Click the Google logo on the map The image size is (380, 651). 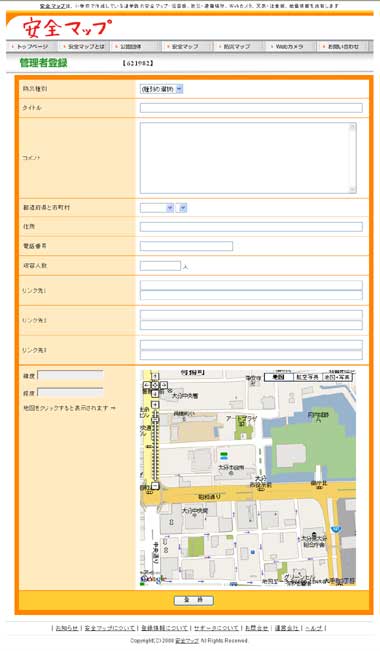pyautogui.click(x=153, y=579)
